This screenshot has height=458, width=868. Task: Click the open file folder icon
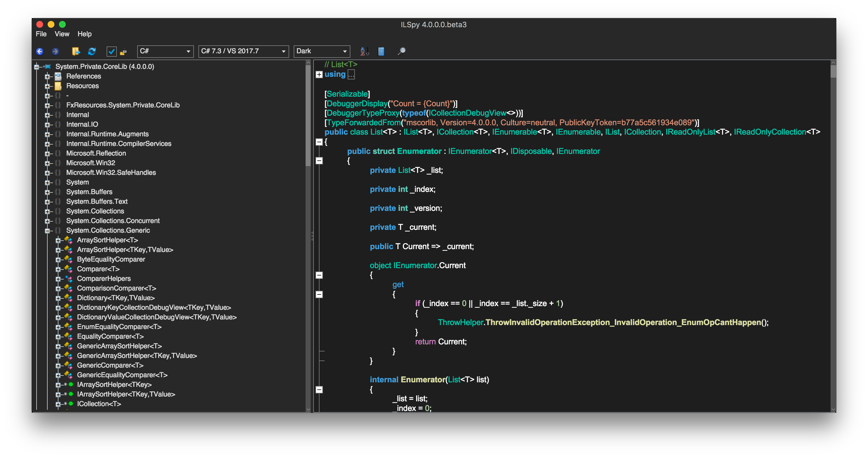pos(75,52)
